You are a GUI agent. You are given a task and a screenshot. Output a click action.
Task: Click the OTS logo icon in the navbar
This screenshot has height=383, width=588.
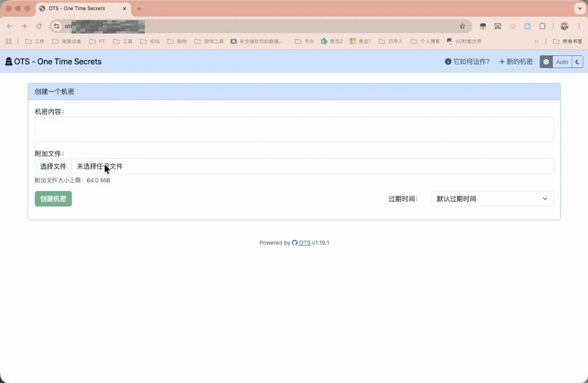9,61
